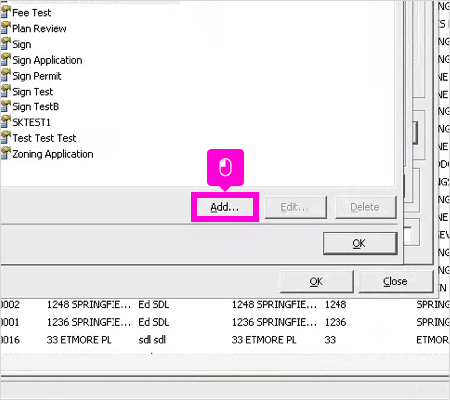The height and width of the screenshot is (400, 450).
Task: Open the Add... dialog button
Action: point(225,207)
